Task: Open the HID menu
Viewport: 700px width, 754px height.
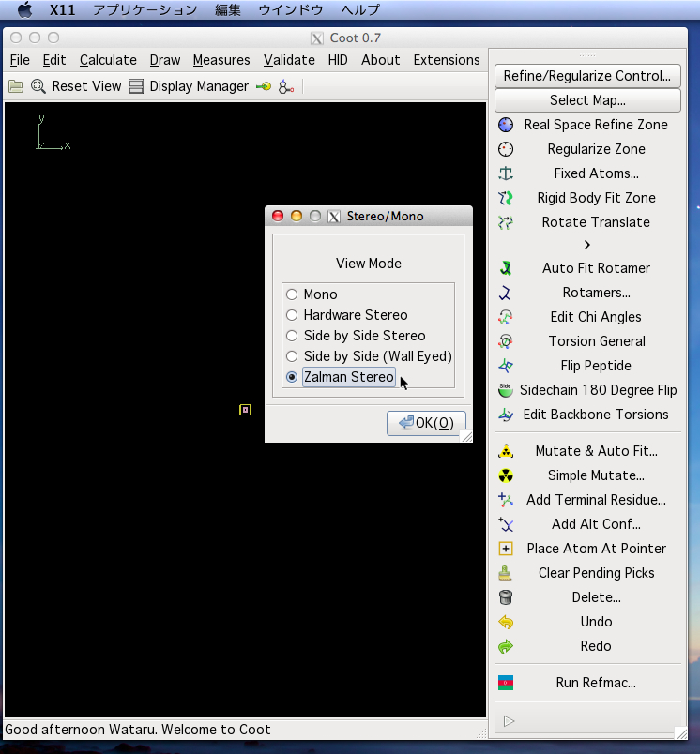Action: pos(338,60)
